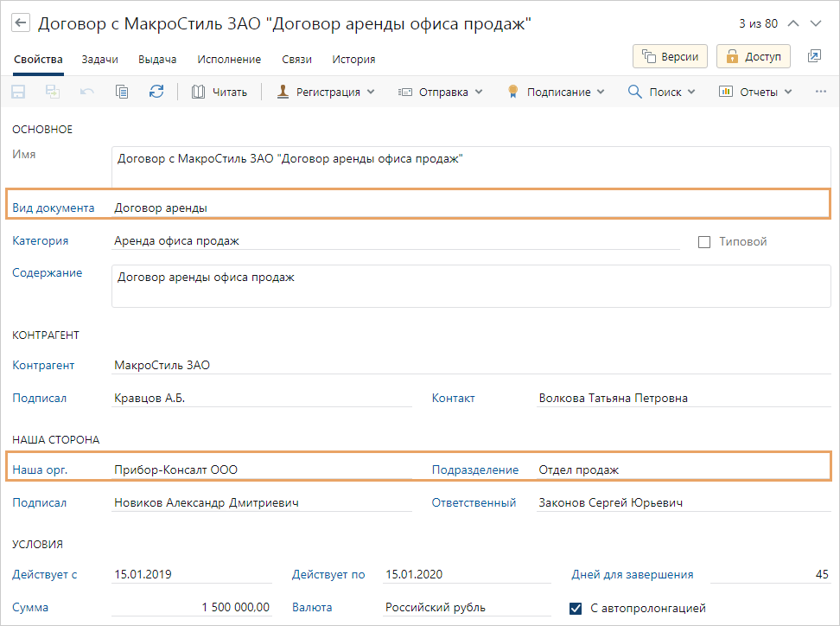
Task: Click the Доступ button
Action: (x=754, y=56)
